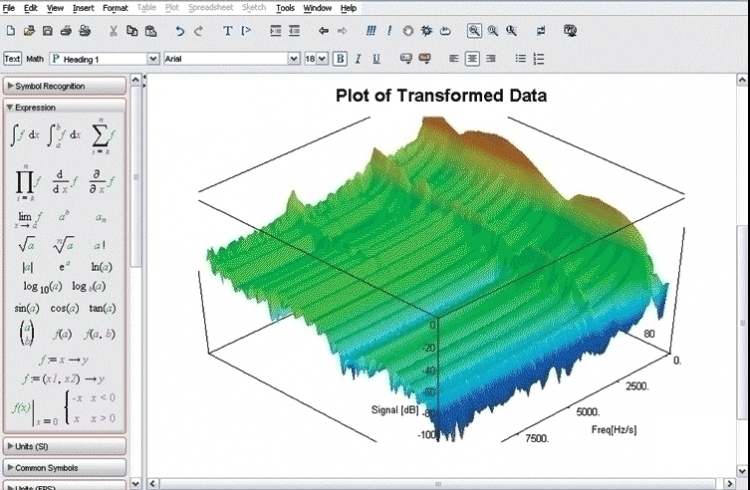Insert text region with the T icon

(228, 31)
